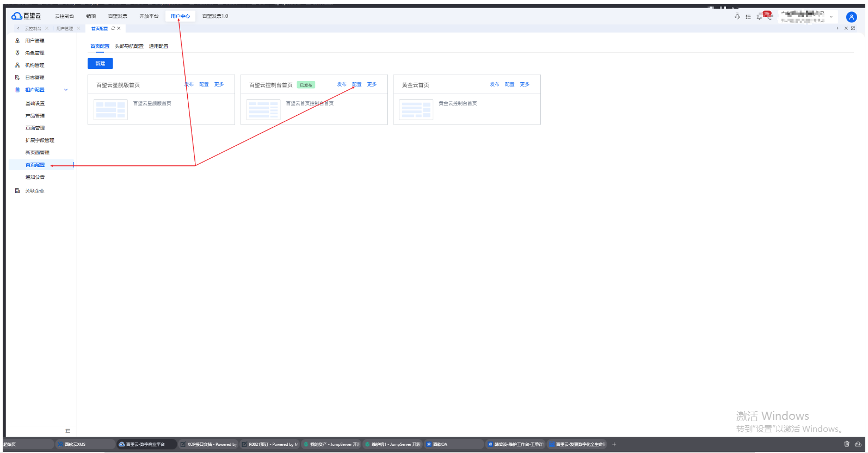
Task: Open 百望发票1.0 in top navigation
Action: pyautogui.click(x=216, y=16)
